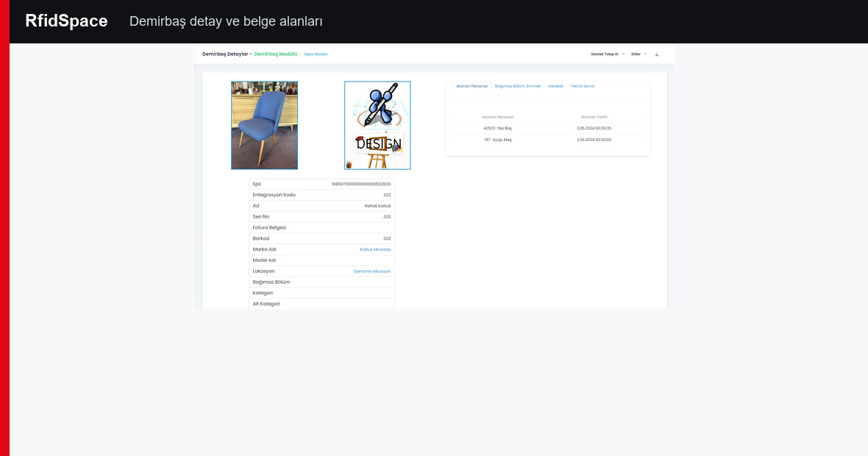Select personnel 787 : Eyüp Ateş
This screenshot has width=868, height=456.
[x=498, y=140]
